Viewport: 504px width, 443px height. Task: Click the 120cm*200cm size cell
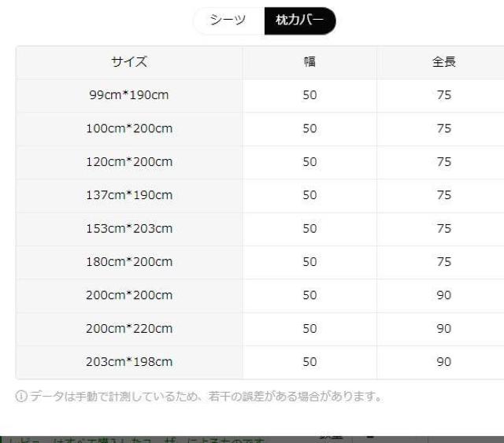[129, 161]
